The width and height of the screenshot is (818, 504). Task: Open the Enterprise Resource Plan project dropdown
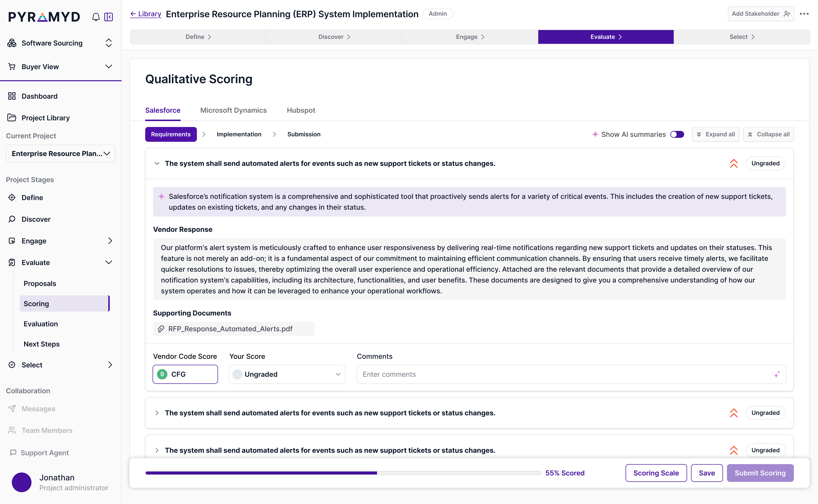tap(61, 154)
